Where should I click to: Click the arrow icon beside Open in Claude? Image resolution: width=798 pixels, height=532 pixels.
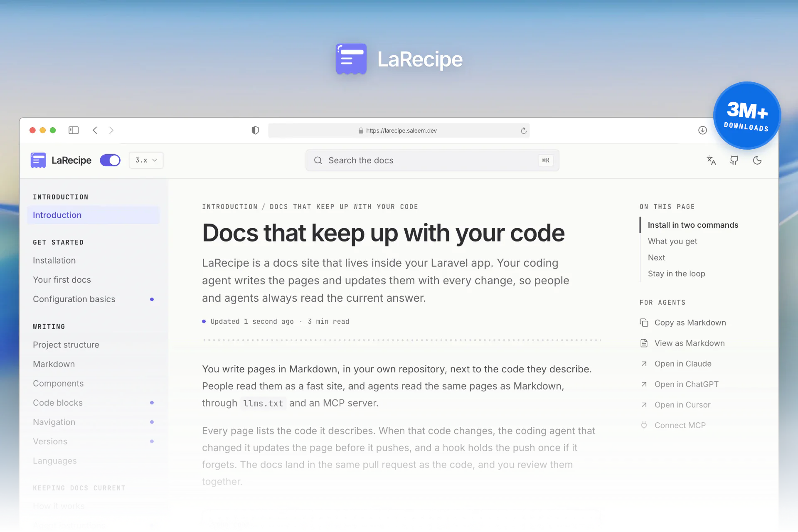[644, 364]
